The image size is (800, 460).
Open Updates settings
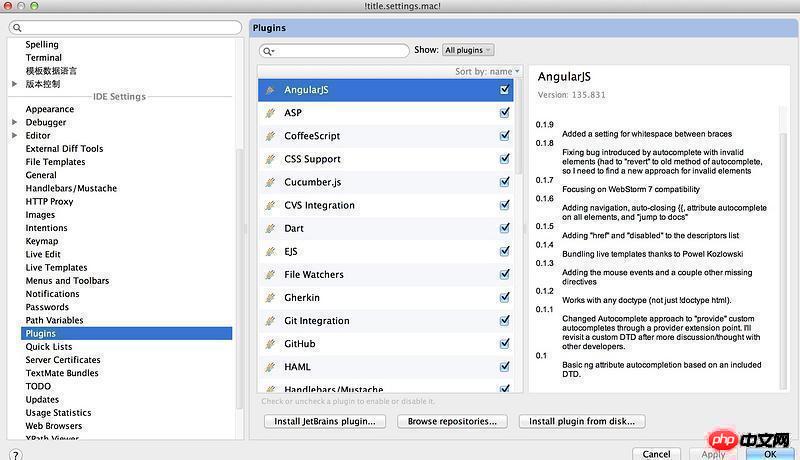point(42,400)
